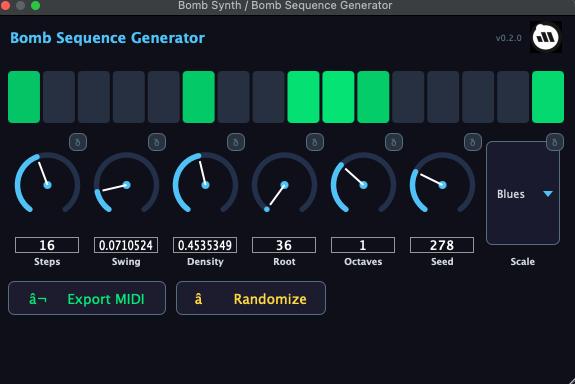
Task: Click the Scale label text
Action: pyautogui.click(x=523, y=262)
